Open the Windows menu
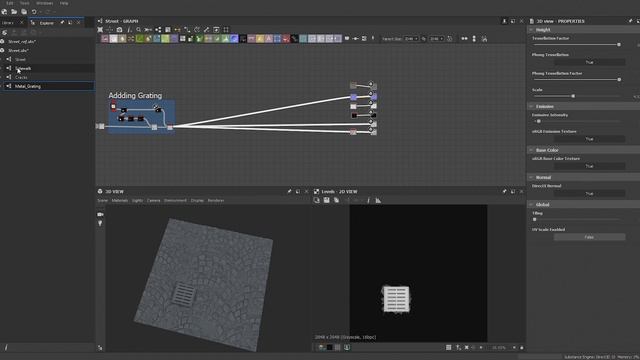The width and height of the screenshot is (640, 360). tap(44, 3)
